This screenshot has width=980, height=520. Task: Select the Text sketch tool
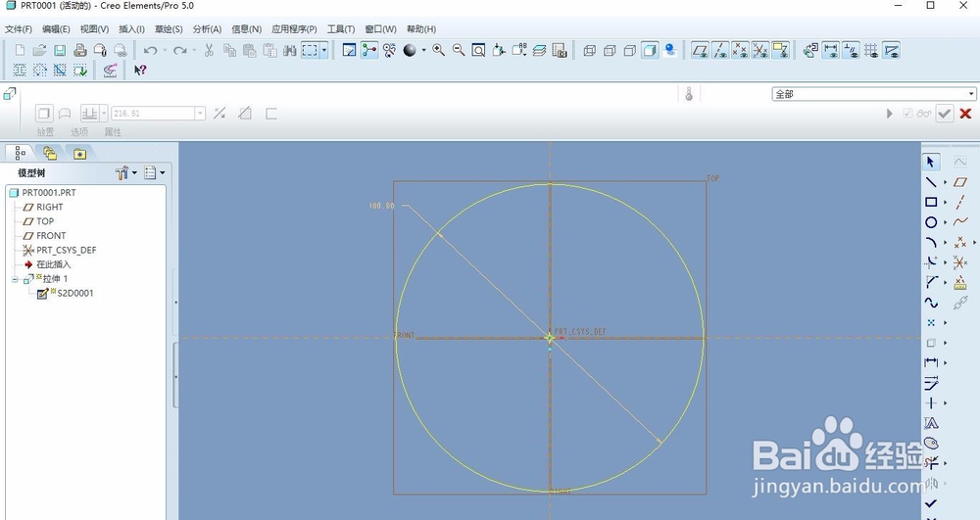point(931,423)
